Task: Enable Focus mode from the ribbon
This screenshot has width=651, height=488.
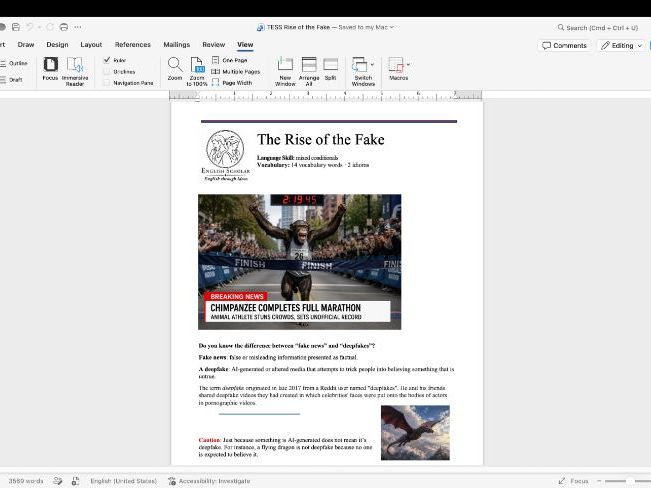Action: [50, 69]
